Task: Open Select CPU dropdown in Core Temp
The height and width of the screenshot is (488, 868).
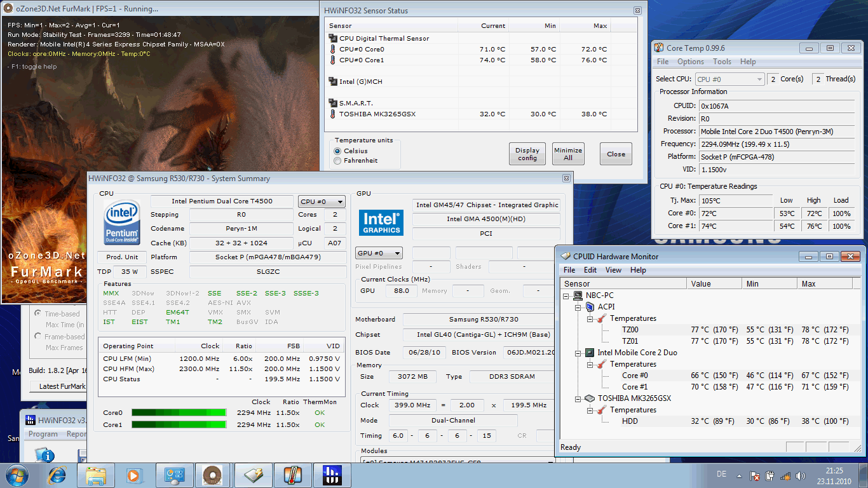Action: [x=729, y=79]
